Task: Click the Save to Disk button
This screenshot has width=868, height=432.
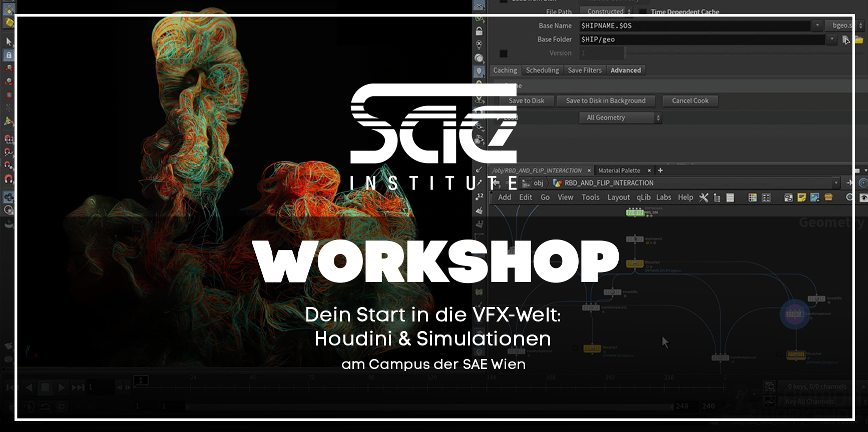Action: (x=527, y=101)
